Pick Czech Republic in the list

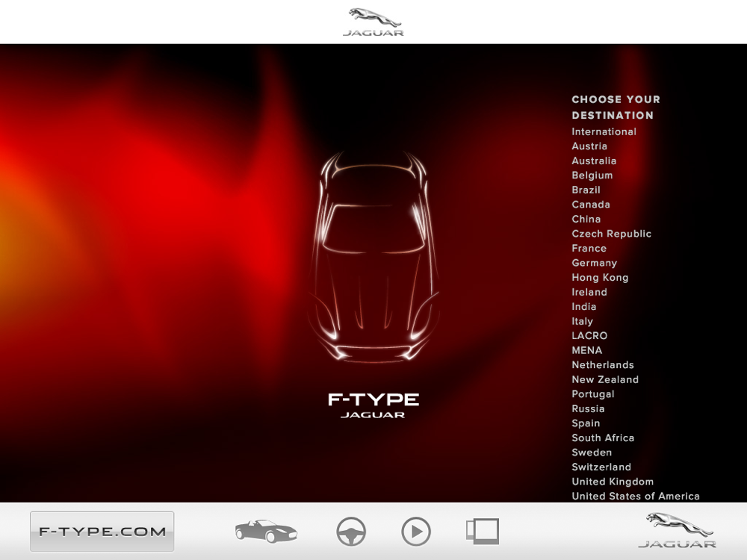611,234
